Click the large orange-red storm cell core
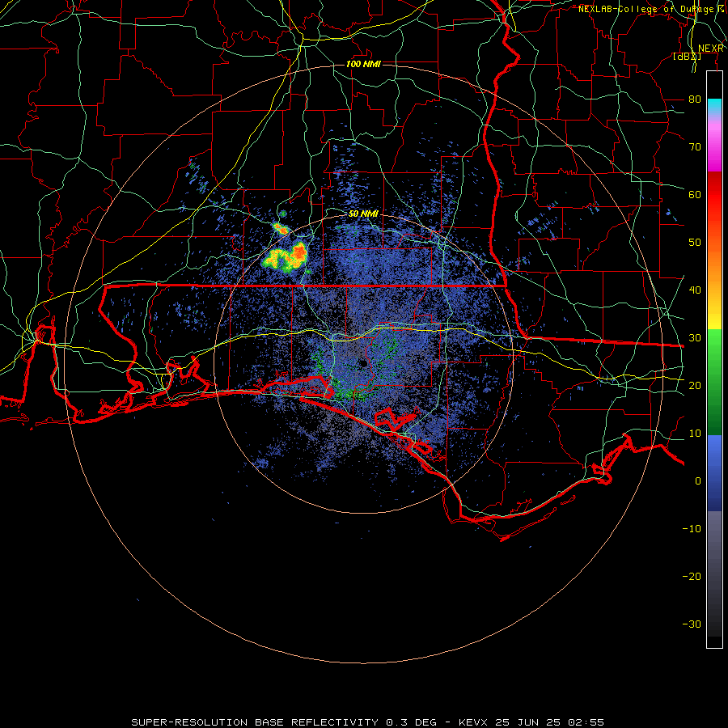Screen dimensions: 728x728 click(x=299, y=252)
